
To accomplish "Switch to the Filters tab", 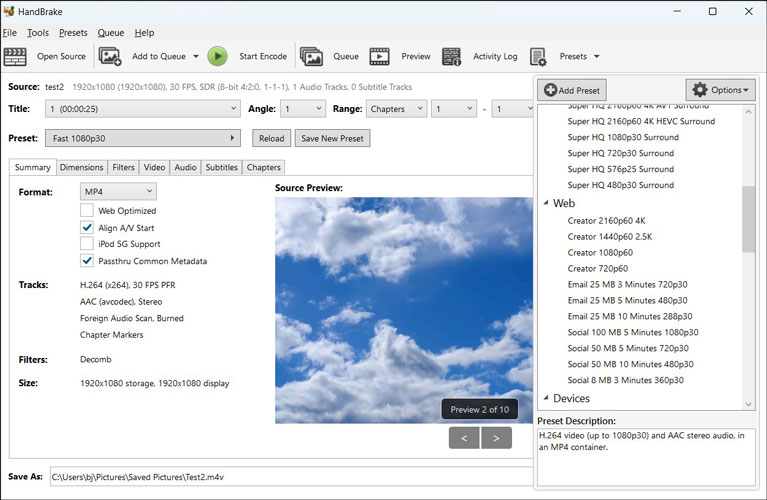I will pos(123,167).
